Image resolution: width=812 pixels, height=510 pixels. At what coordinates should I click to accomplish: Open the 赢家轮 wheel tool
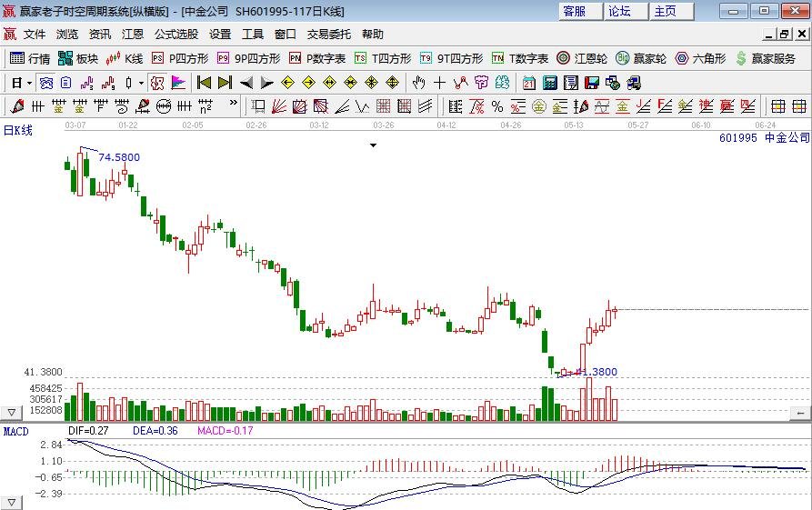pyautogui.click(x=641, y=58)
